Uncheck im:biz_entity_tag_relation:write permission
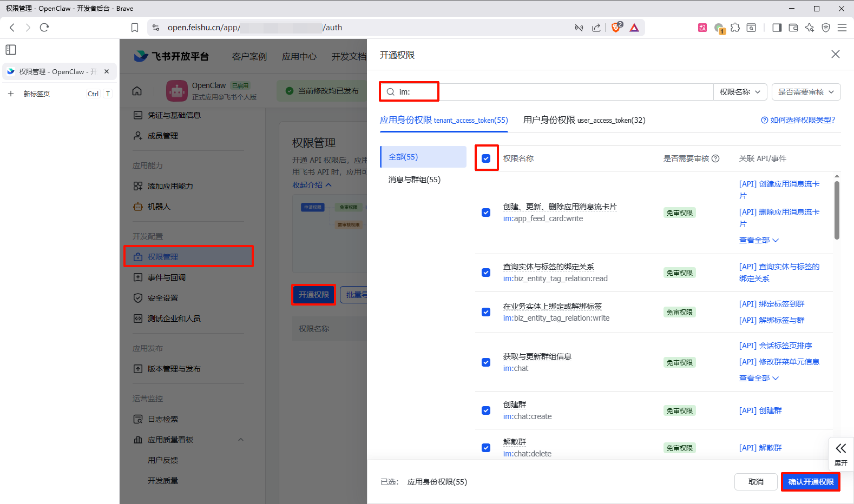Viewport: 854px width, 504px height. pyautogui.click(x=486, y=312)
